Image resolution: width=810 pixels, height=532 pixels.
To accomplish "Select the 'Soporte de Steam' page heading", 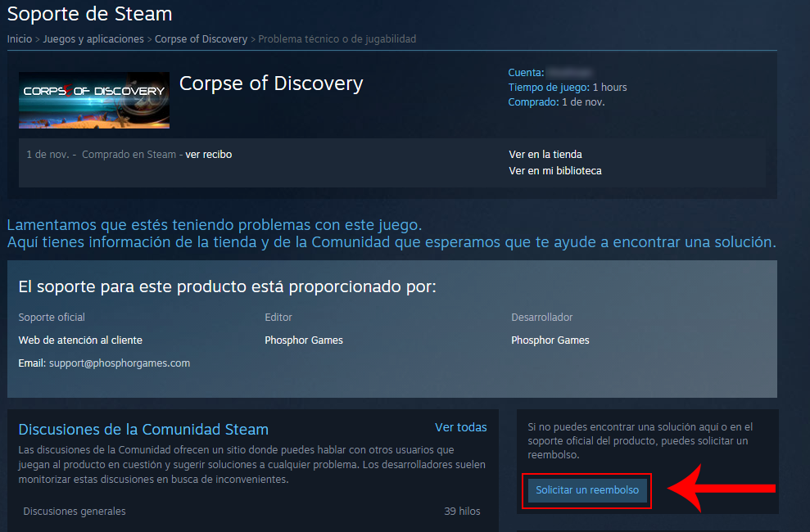I will 89,14.
